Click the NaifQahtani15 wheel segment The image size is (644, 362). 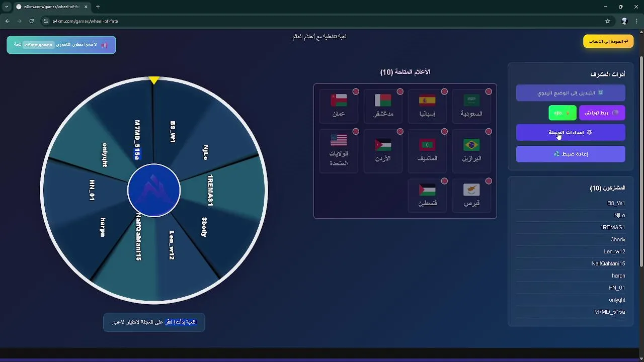pyautogui.click(x=138, y=236)
